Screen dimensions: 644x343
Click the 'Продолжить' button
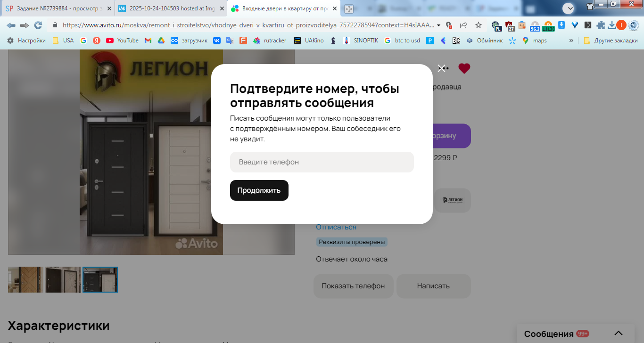tap(259, 190)
